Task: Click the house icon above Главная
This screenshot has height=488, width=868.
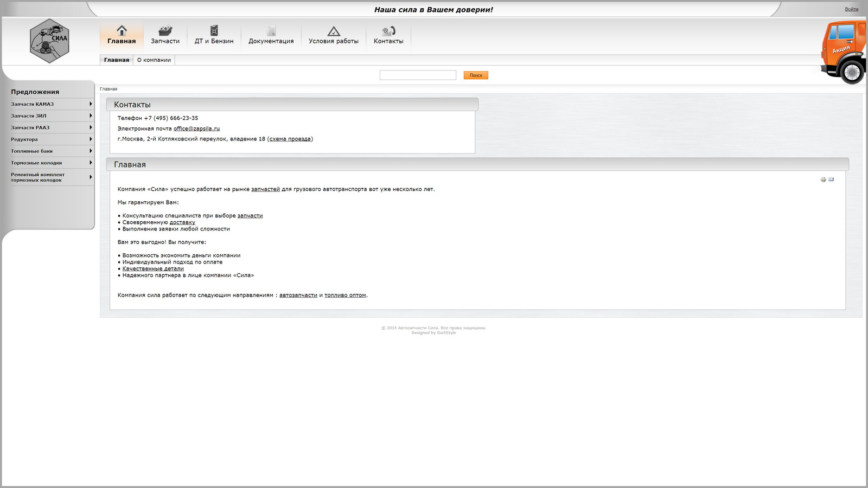Action: (x=122, y=30)
